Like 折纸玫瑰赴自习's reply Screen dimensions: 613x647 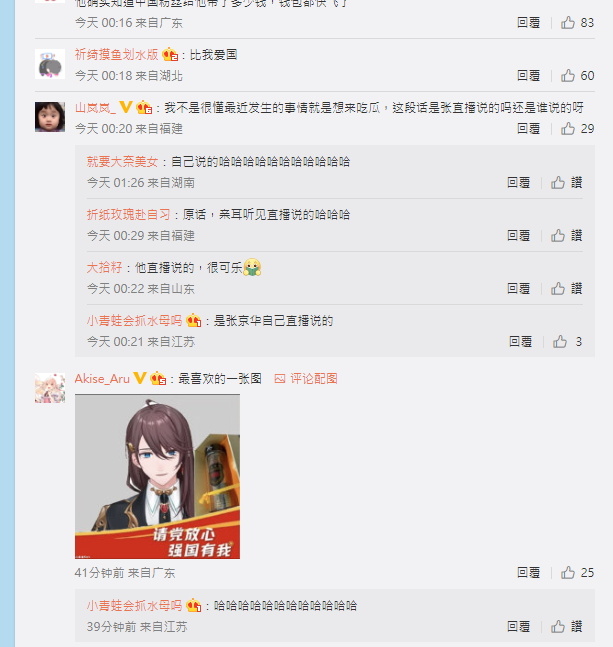point(566,236)
